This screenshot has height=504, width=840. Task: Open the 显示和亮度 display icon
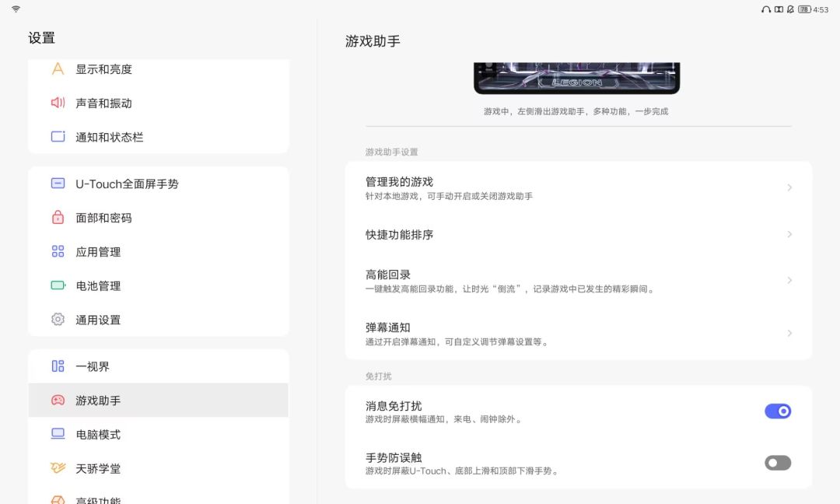[x=58, y=69]
